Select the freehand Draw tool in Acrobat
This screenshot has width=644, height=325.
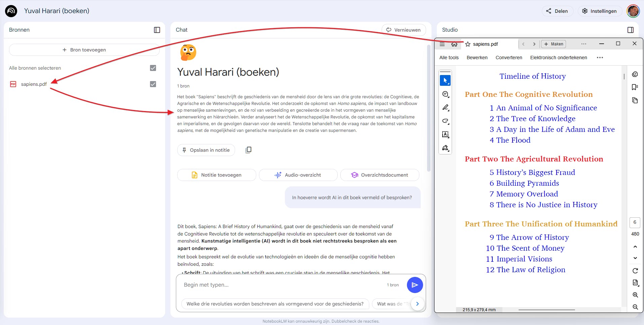[x=445, y=121]
